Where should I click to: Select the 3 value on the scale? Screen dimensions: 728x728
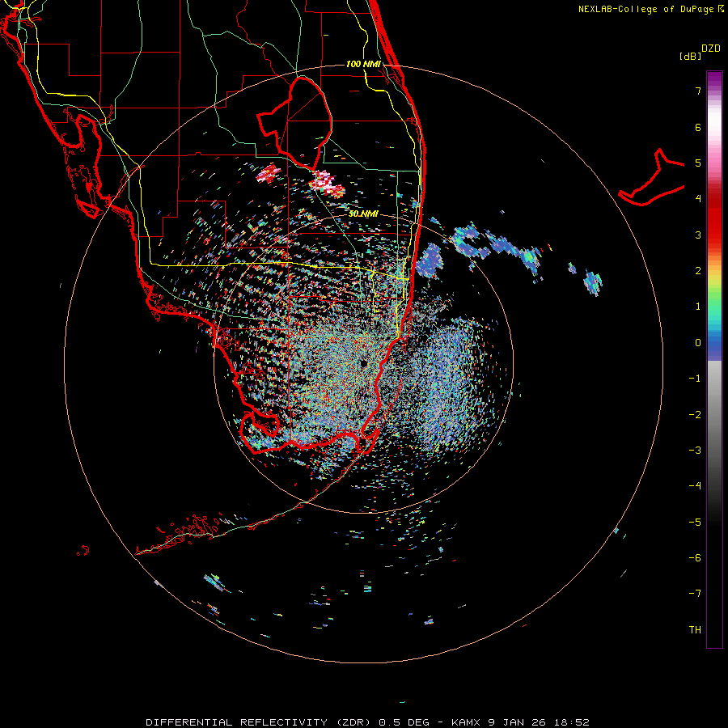click(x=698, y=235)
